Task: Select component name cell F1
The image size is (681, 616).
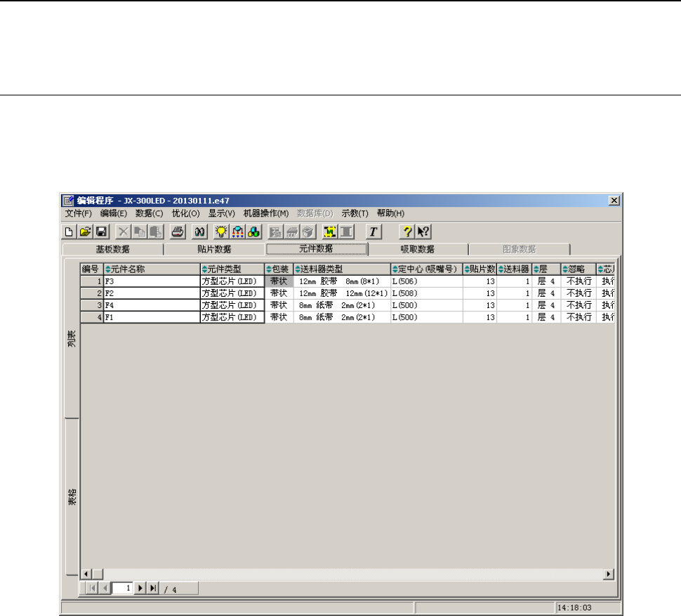Action: (152, 317)
